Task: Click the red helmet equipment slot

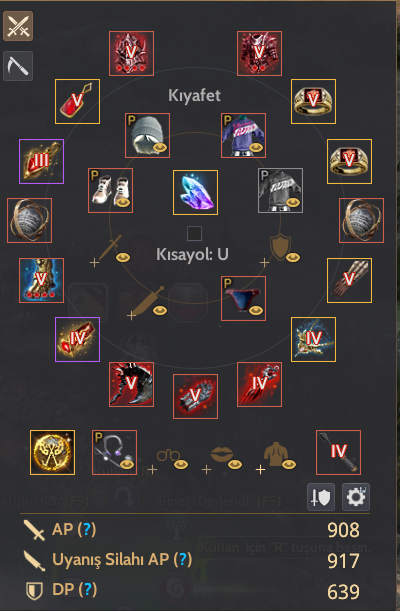Action: tap(132, 53)
